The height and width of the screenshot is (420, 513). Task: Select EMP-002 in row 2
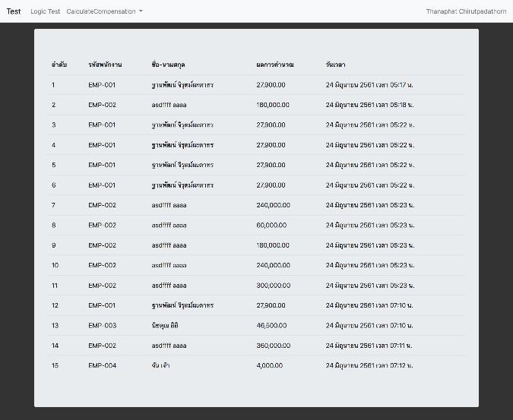(102, 105)
